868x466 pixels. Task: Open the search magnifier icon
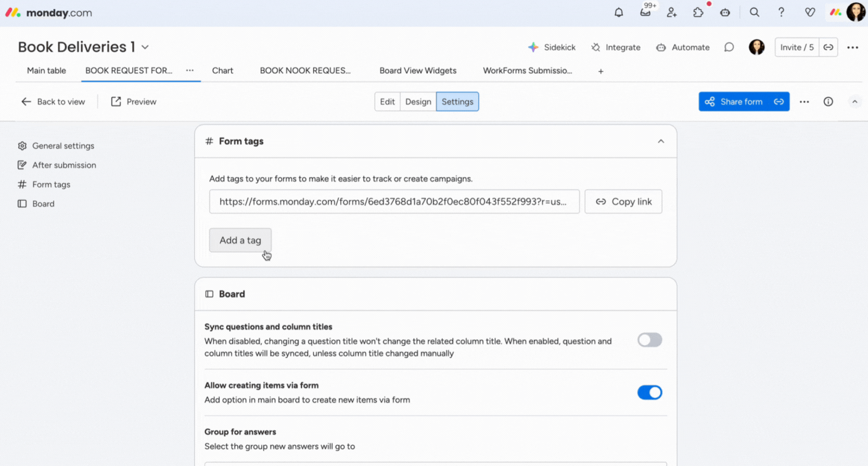click(755, 12)
